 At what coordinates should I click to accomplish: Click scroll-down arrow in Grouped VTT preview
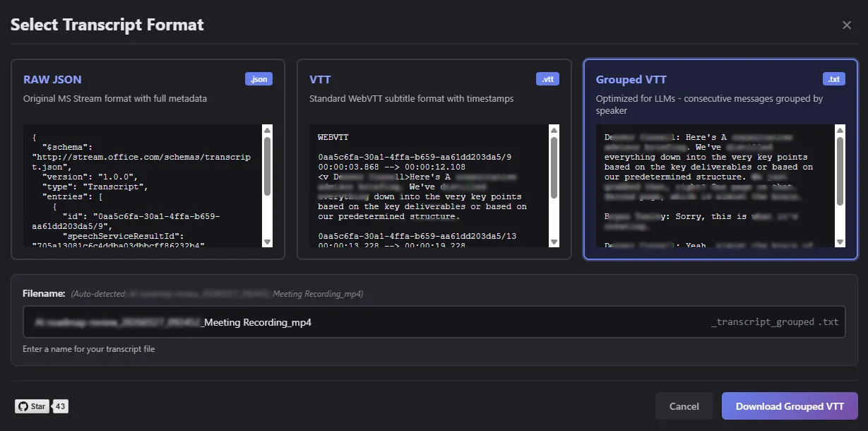coord(840,242)
